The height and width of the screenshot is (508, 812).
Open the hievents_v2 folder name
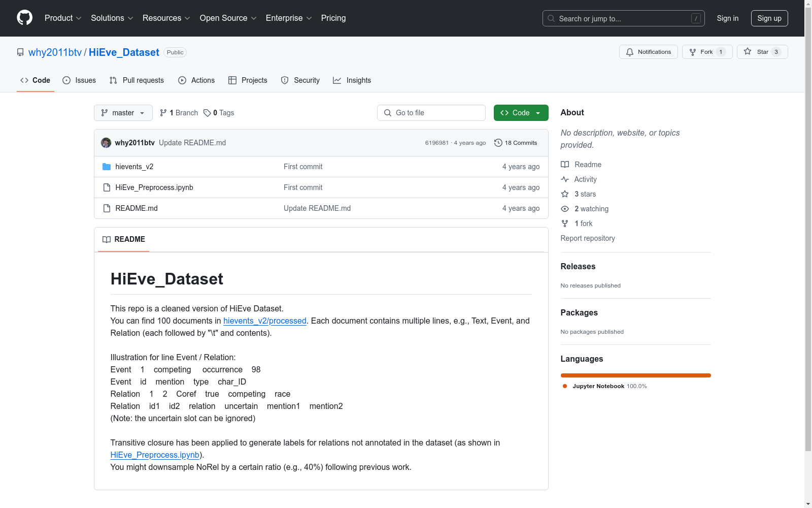click(x=134, y=167)
